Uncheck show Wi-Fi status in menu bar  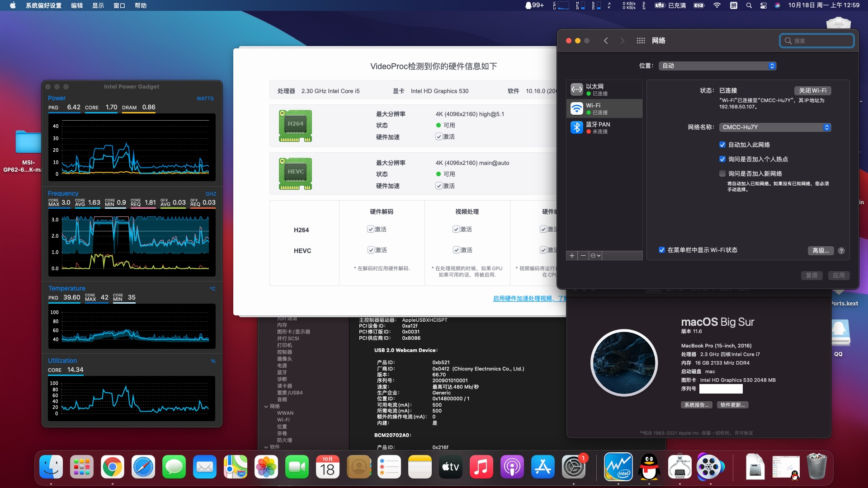tap(662, 250)
